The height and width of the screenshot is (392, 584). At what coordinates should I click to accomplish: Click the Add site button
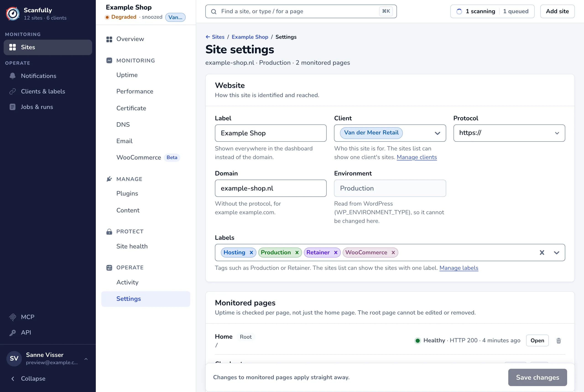557,11
